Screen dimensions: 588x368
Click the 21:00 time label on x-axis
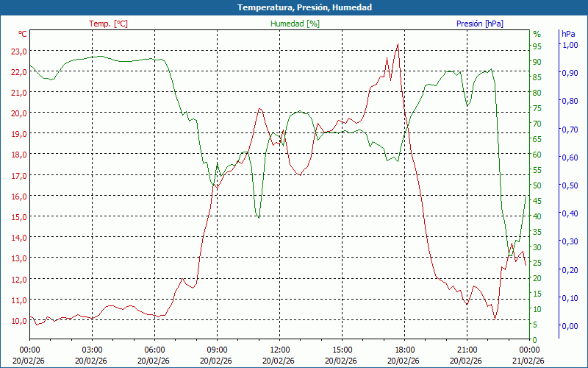467,350
